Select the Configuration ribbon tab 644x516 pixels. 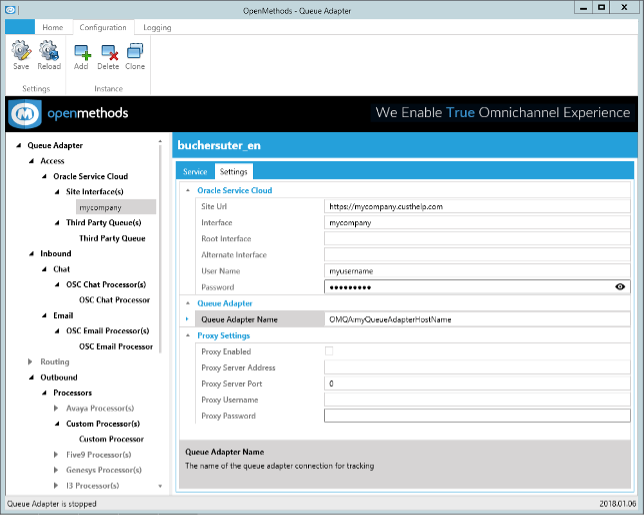(x=103, y=28)
